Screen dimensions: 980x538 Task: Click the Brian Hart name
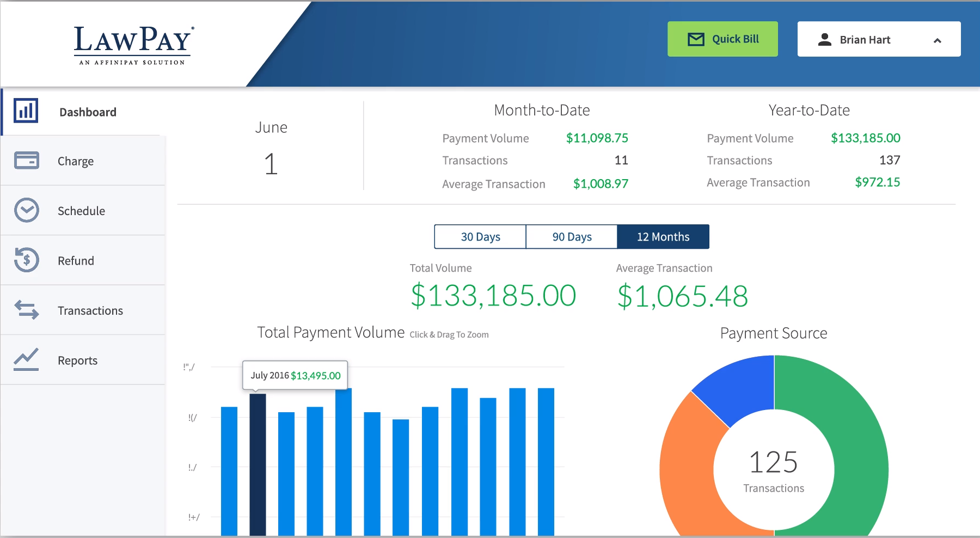click(x=865, y=40)
